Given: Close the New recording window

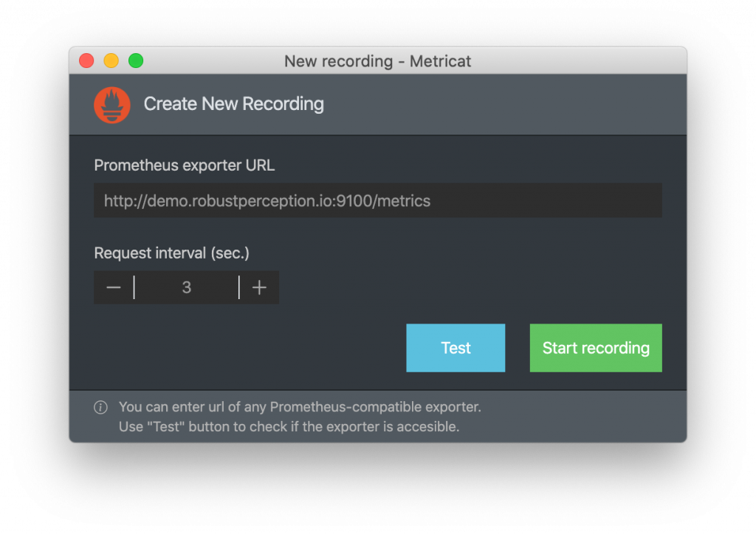Looking at the screenshot, I should pos(87,61).
